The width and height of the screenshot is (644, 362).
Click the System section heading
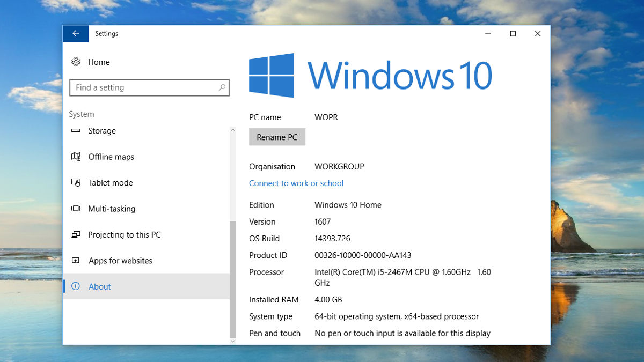(x=82, y=114)
